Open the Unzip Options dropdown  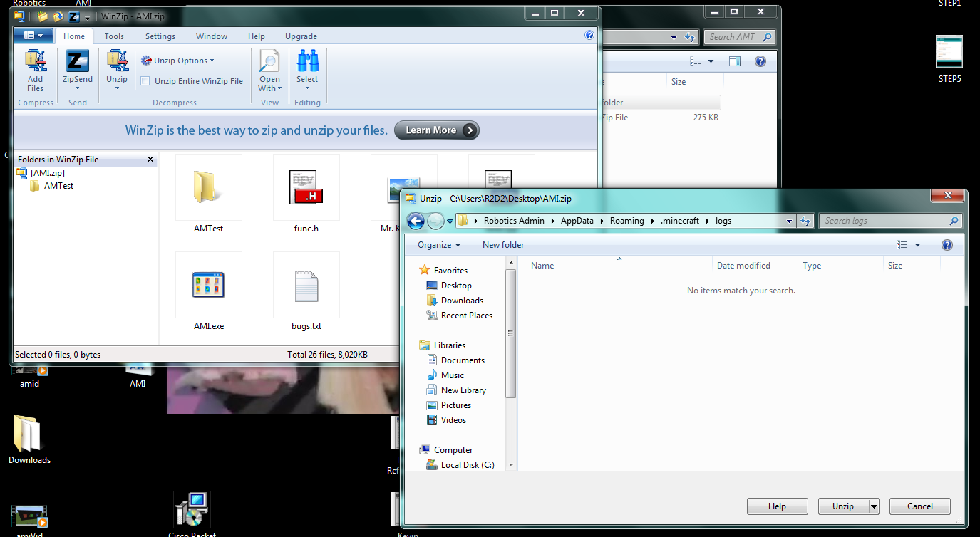coord(177,61)
